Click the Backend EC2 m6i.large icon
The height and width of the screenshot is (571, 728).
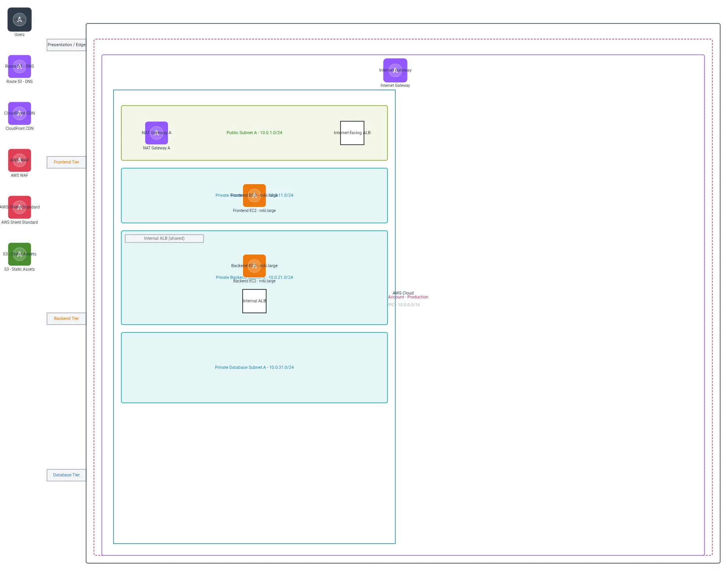[254, 266]
